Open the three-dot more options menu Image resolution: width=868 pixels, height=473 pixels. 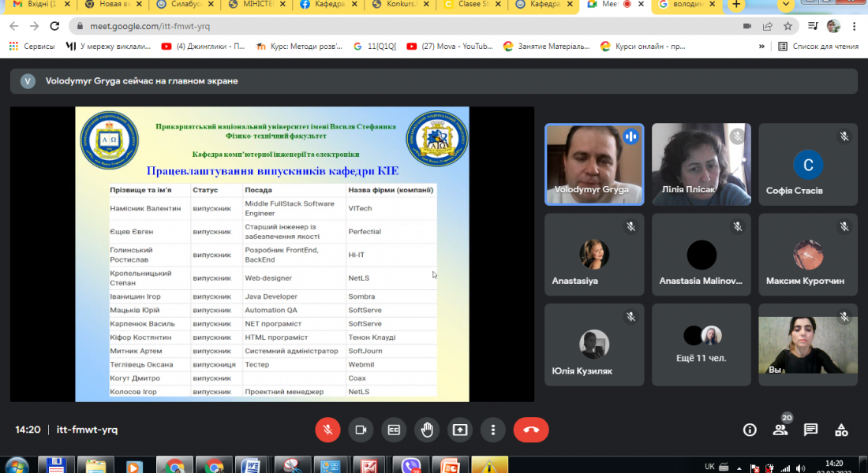pyautogui.click(x=493, y=430)
